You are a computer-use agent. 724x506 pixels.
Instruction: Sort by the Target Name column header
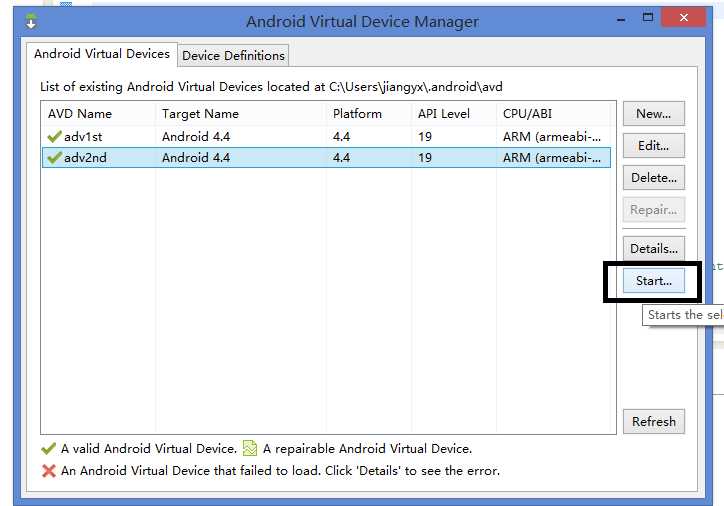pyautogui.click(x=241, y=114)
